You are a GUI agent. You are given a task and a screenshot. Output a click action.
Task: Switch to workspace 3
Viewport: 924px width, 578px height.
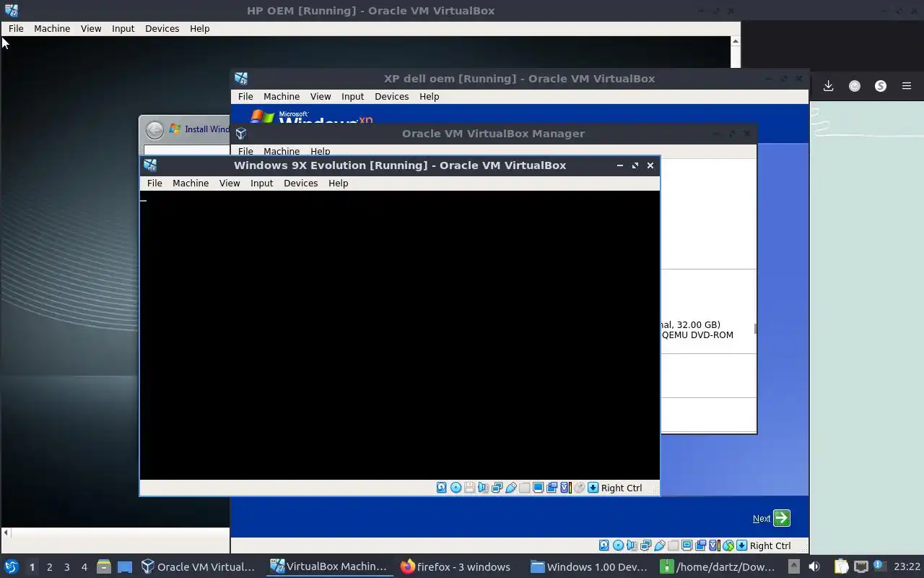66,567
